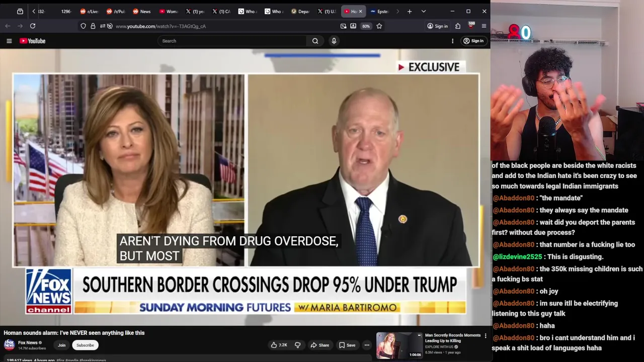Image resolution: width=644 pixels, height=362 pixels.
Task: Open the browser extensions puzzle icon
Action: click(458, 26)
